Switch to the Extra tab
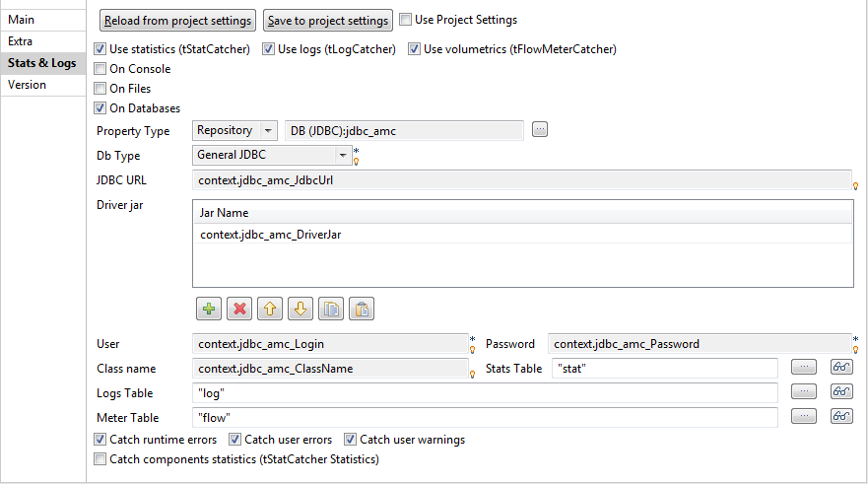 coord(21,41)
